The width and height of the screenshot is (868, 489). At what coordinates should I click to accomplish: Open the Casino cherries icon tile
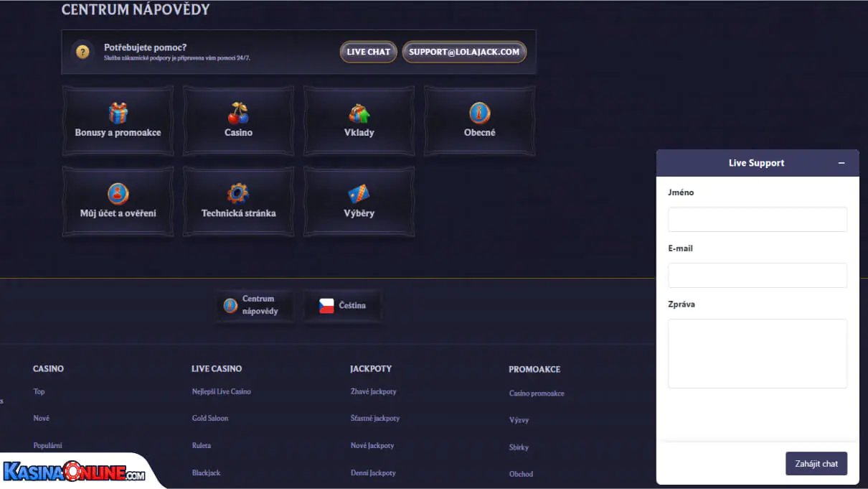coord(238,113)
